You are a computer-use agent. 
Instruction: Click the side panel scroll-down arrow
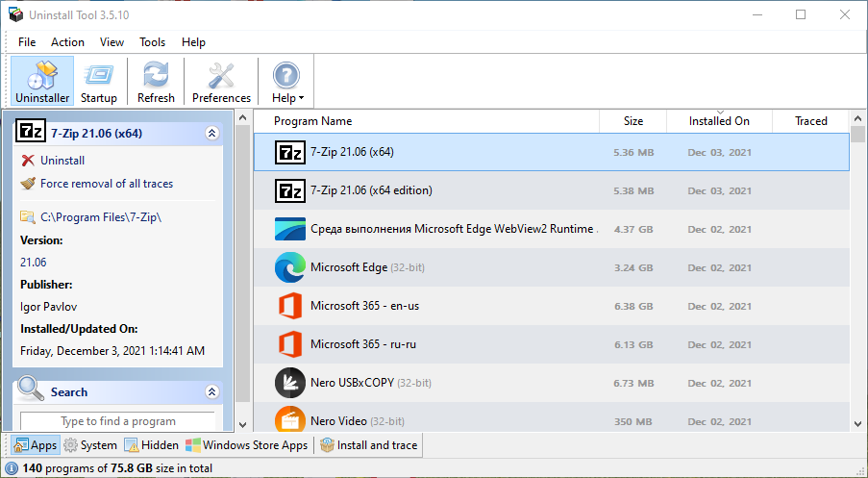coord(242,425)
